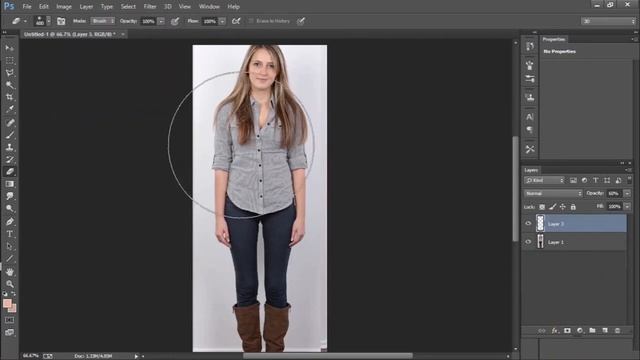Image resolution: width=640 pixels, height=360 pixels.
Task: Select the Healing Brush tool
Action: [9, 123]
